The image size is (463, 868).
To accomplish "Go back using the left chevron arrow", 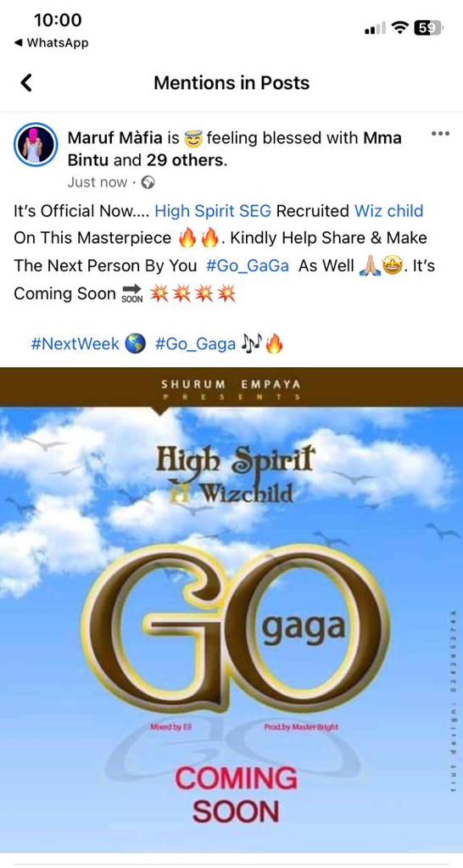I will click(26, 83).
